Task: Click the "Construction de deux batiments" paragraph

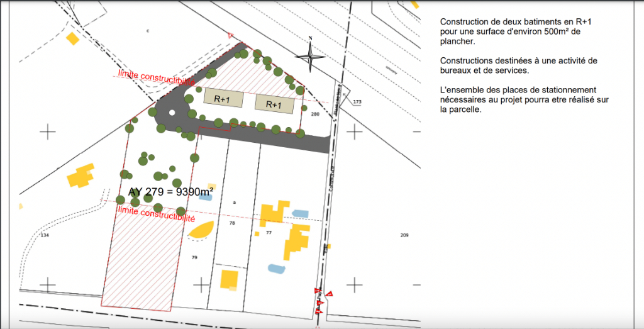Action: [x=519, y=31]
